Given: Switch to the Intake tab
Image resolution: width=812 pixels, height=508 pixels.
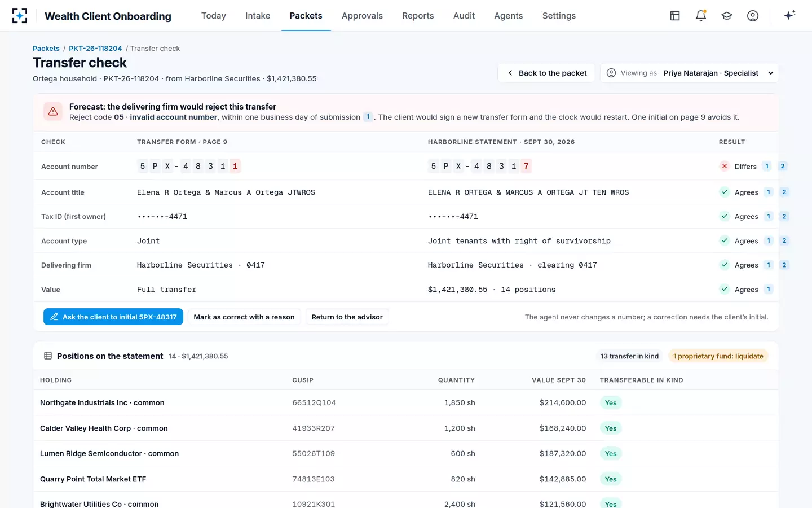Looking at the screenshot, I should [x=258, y=16].
